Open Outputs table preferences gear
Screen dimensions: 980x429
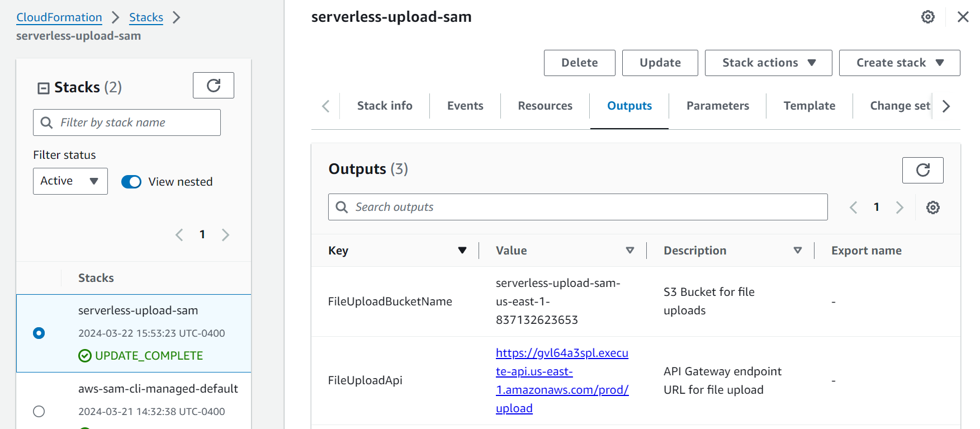pos(933,208)
